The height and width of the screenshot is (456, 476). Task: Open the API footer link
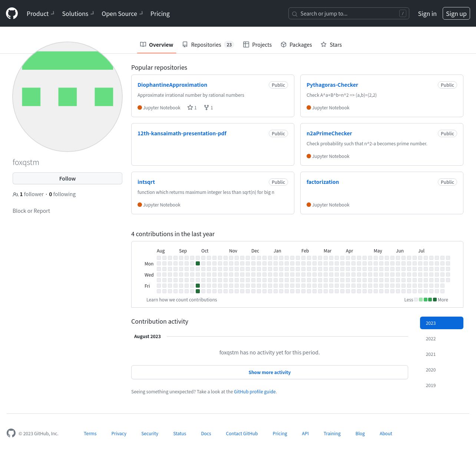tap(305, 433)
